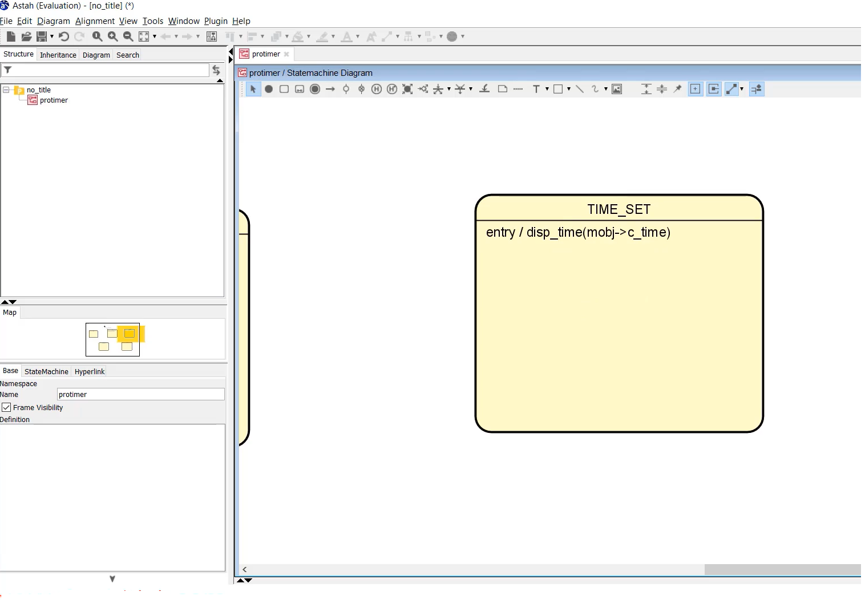865x616 pixels.
Task: Click the pin mode icon in diagram toolbar
Action: pyautogui.click(x=677, y=89)
